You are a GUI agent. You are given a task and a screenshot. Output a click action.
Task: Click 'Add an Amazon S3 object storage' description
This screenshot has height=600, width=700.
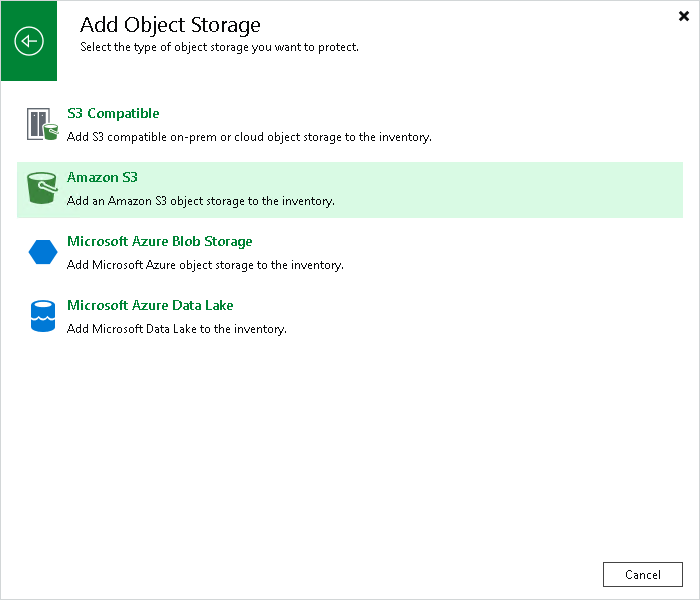tap(200, 201)
